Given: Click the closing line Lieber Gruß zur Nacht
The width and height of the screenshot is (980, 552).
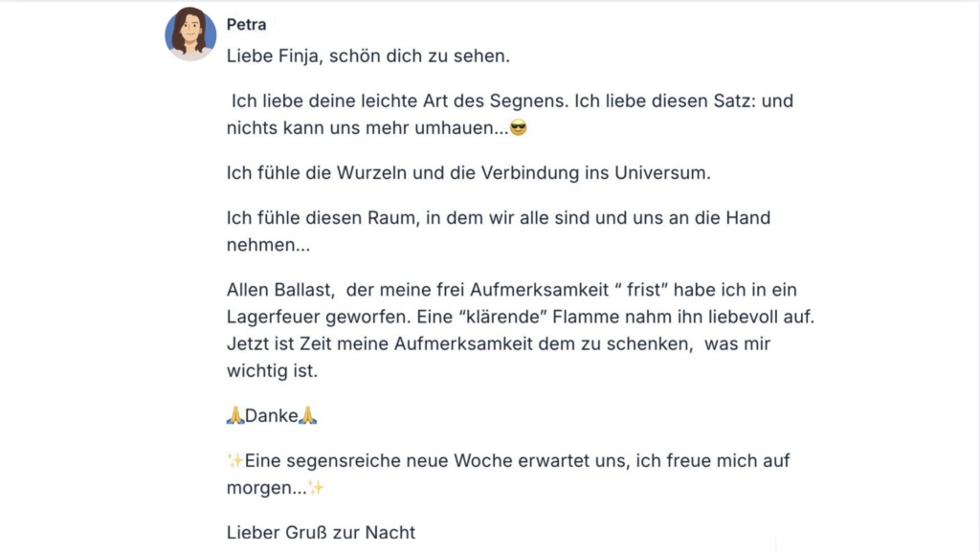Looking at the screenshot, I should click(321, 533).
